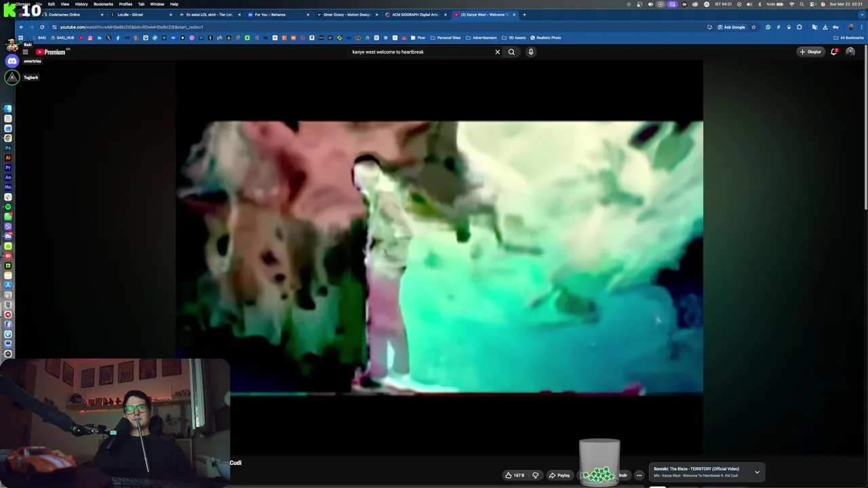Expand the Sonraki playlist panel chevron
Image resolution: width=868 pixels, height=488 pixels.
[x=757, y=472]
